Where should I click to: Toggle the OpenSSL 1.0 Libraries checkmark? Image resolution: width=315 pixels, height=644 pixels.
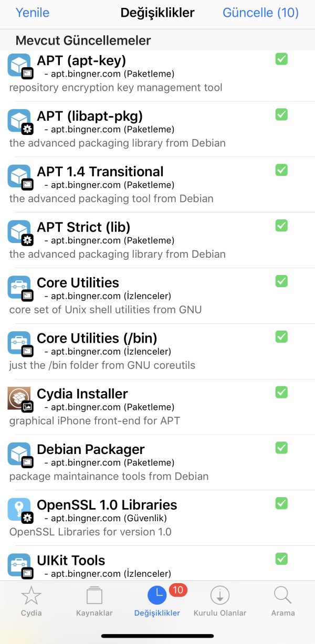tap(281, 503)
